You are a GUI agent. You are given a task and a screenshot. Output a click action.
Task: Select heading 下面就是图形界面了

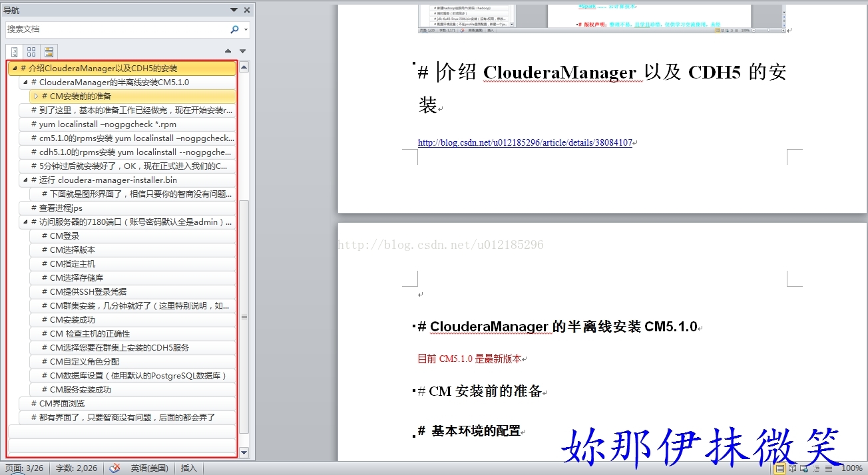tap(132, 194)
